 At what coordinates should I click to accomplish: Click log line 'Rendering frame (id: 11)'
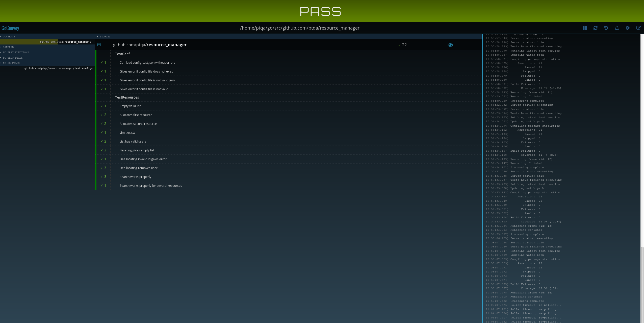tap(531, 93)
